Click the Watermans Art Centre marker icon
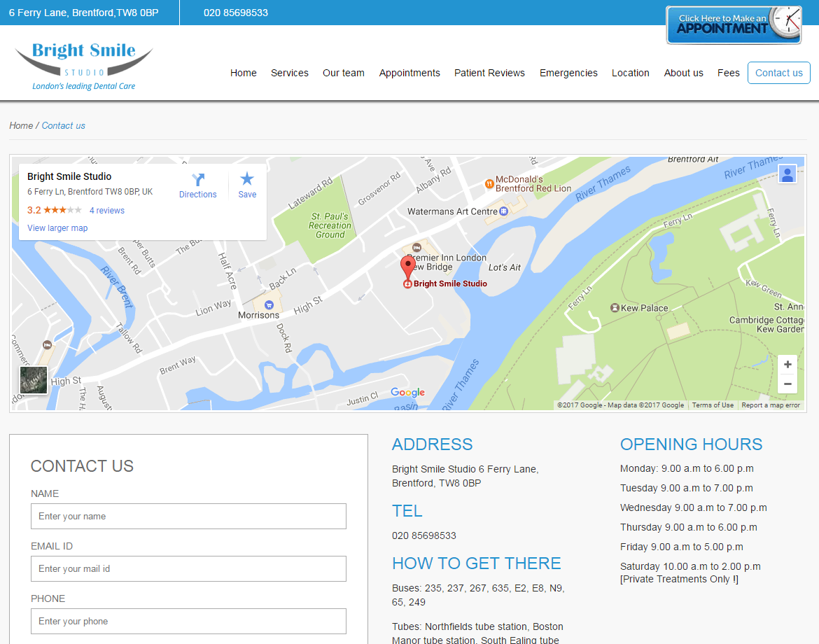The width and height of the screenshot is (819, 644). 503,211
